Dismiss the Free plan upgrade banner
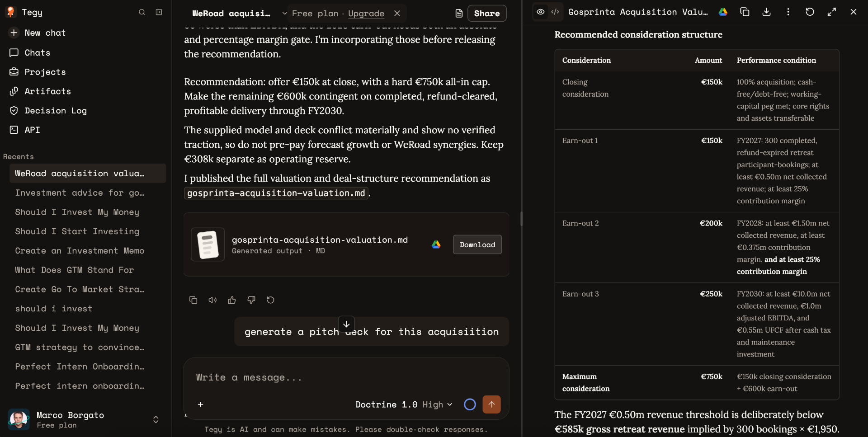This screenshot has width=868, height=437. [x=397, y=14]
